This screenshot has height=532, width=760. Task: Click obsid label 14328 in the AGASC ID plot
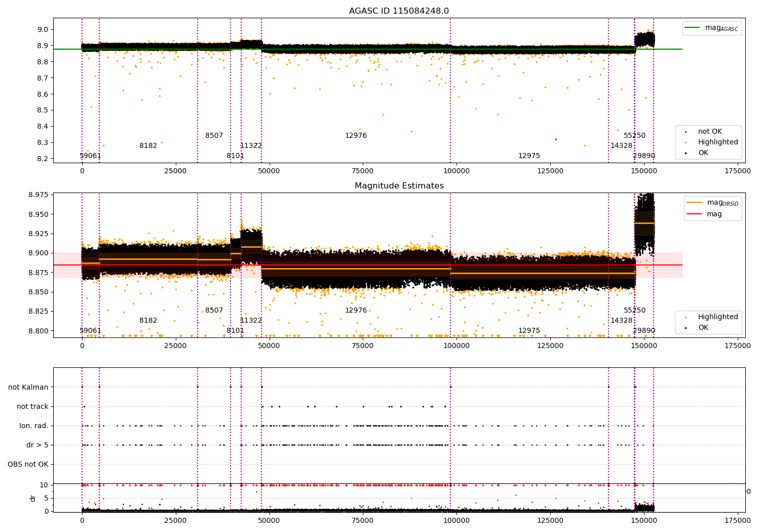621,146
